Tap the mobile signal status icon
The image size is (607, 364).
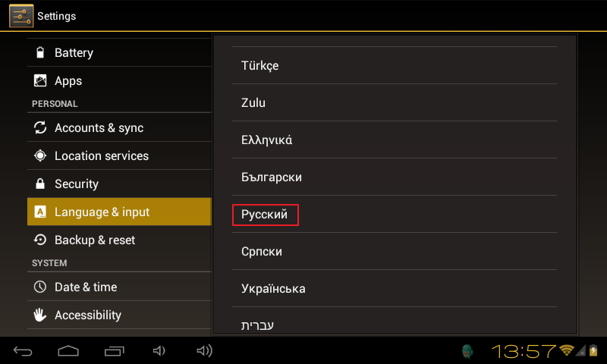[581, 350]
